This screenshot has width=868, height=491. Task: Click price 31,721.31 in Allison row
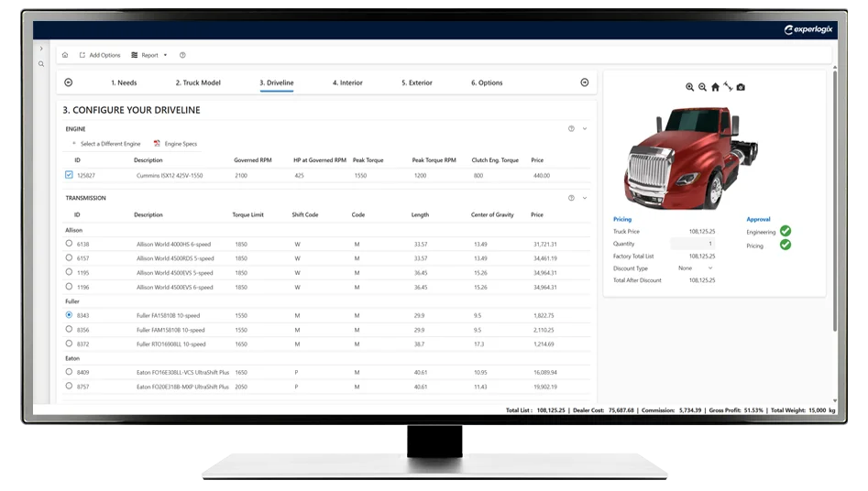click(x=545, y=244)
